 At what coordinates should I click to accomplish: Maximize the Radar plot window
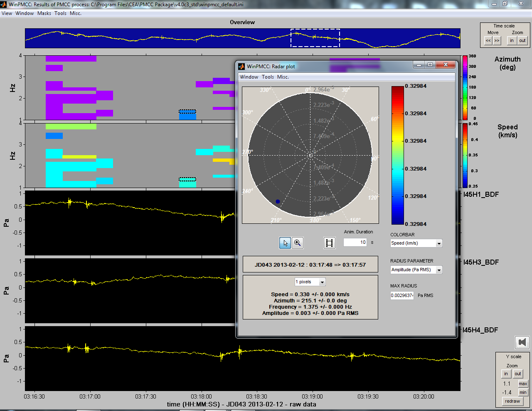(x=430, y=65)
